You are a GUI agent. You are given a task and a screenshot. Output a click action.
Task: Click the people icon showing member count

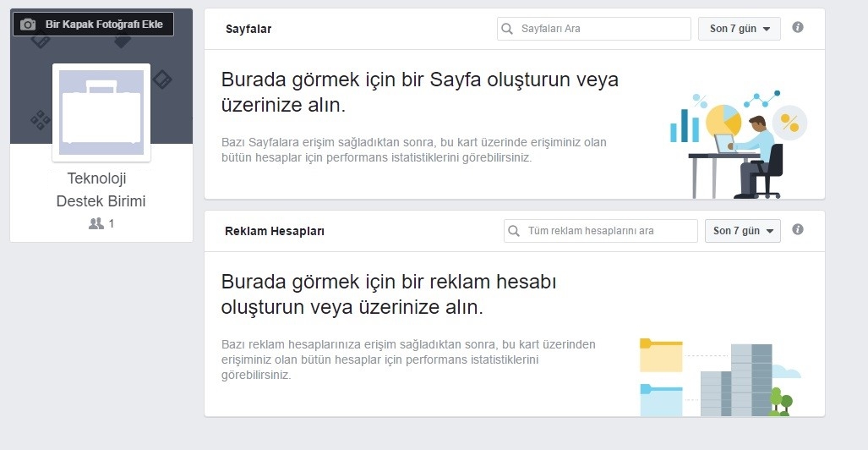pos(96,223)
